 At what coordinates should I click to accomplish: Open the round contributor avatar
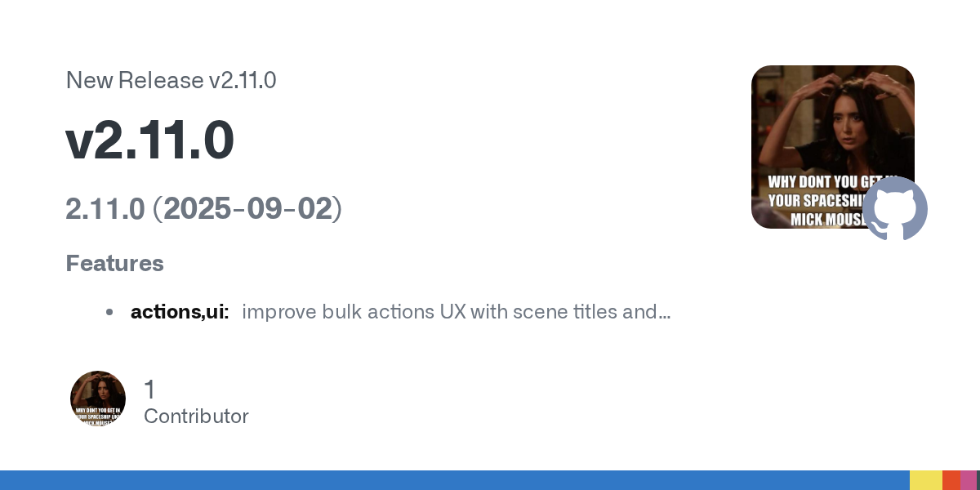tap(98, 399)
